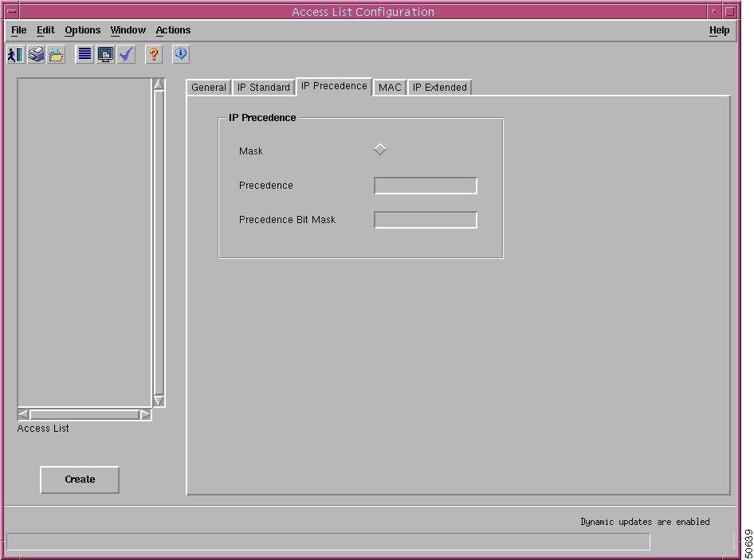Click the 'Dynamic updates are enabled' status text
This screenshot has height=560, width=754.
pyautogui.click(x=645, y=522)
